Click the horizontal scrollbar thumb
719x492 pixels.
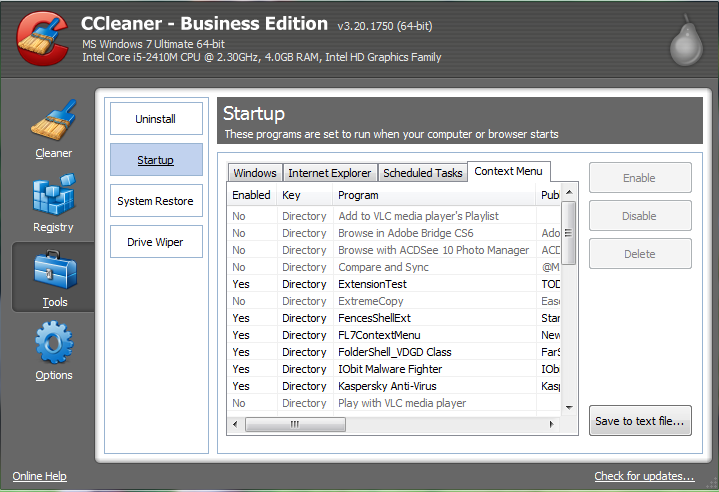pyautogui.click(x=295, y=424)
